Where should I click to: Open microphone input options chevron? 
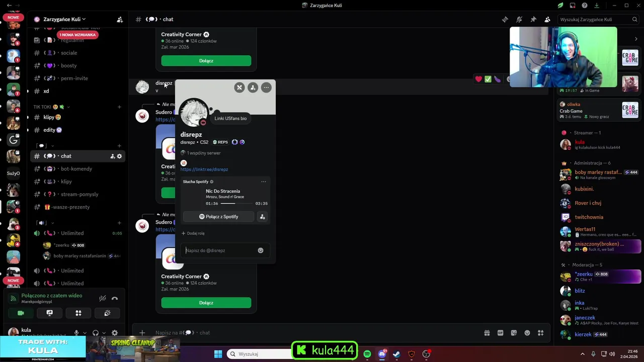[85, 333]
